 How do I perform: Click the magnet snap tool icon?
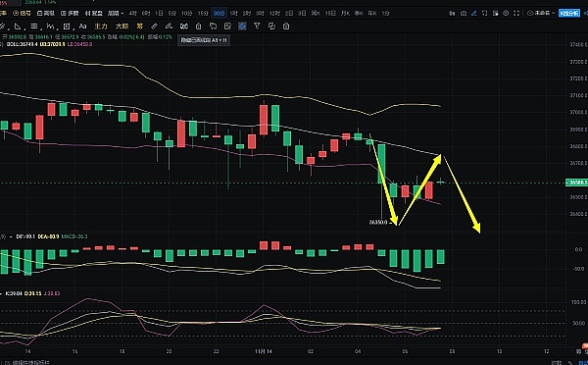[x=184, y=26]
